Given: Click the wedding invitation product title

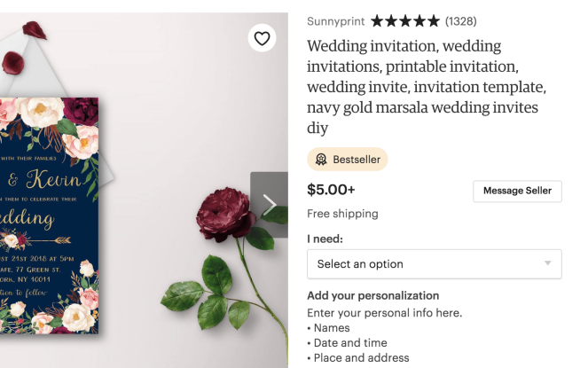Looking at the screenshot, I should 426,87.
